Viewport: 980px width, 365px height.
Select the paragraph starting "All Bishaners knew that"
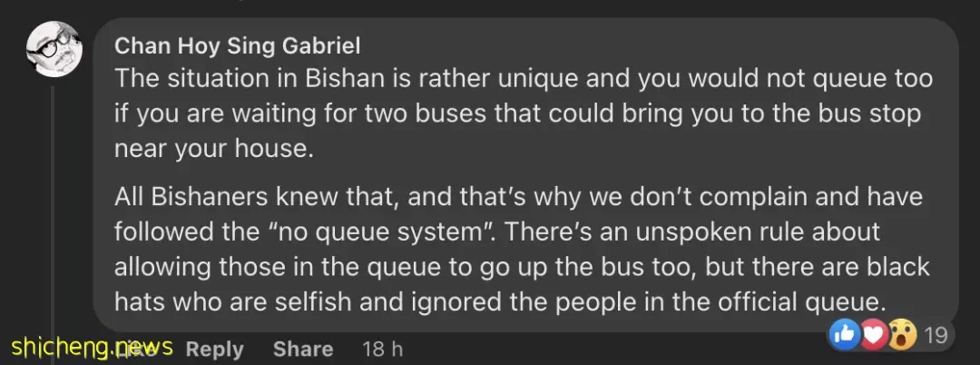click(522, 249)
